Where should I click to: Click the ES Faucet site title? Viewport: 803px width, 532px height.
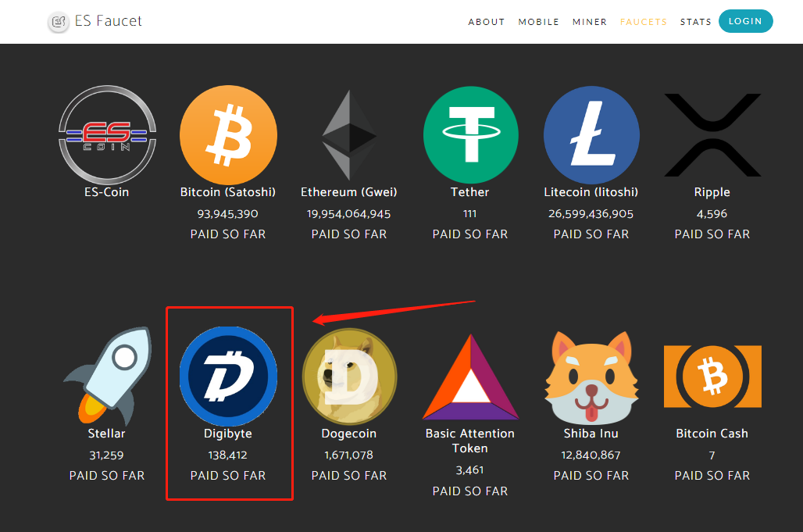click(x=108, y=21)
